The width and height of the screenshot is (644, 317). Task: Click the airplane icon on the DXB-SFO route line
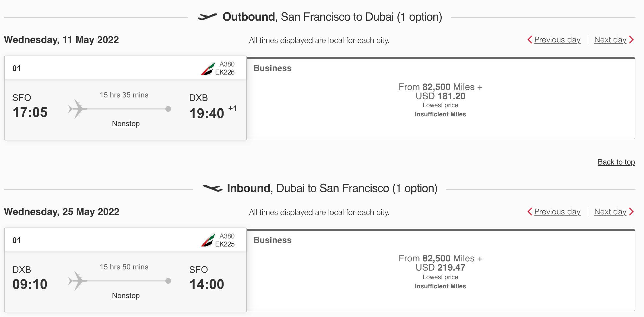point(78,281)
